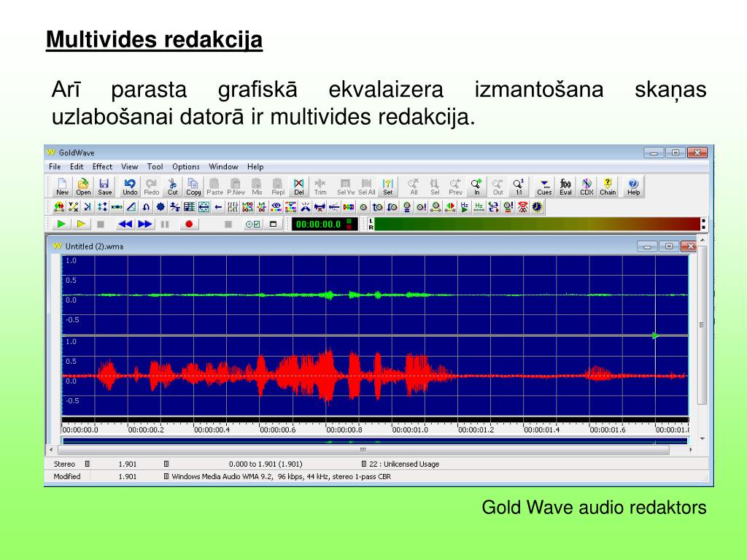747x560 pixels.
Task: Click the Repl replace button
Action: (x=278, y=186)
